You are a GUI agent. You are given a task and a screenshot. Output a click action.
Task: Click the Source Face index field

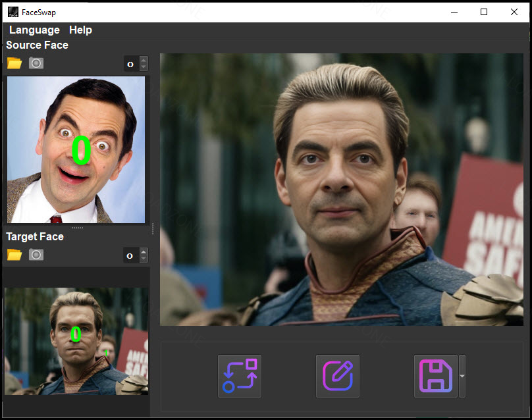pyautogui.click(x=131, y=64)
